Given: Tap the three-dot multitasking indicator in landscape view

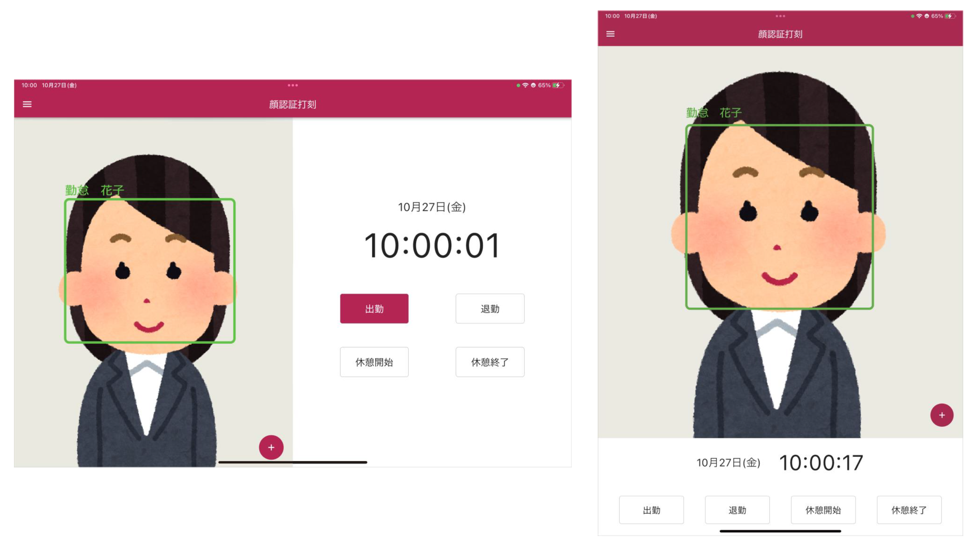Looking at the screenshot, I should click(293, 85).
